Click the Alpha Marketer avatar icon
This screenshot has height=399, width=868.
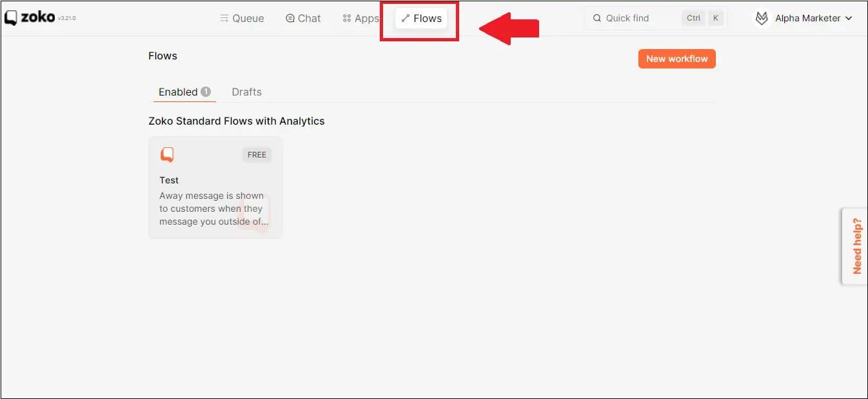point(762,18)
